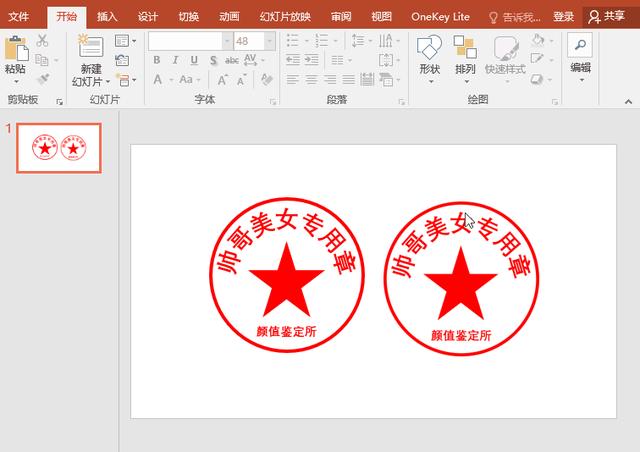Click the Sign in (登录) link

563,17
